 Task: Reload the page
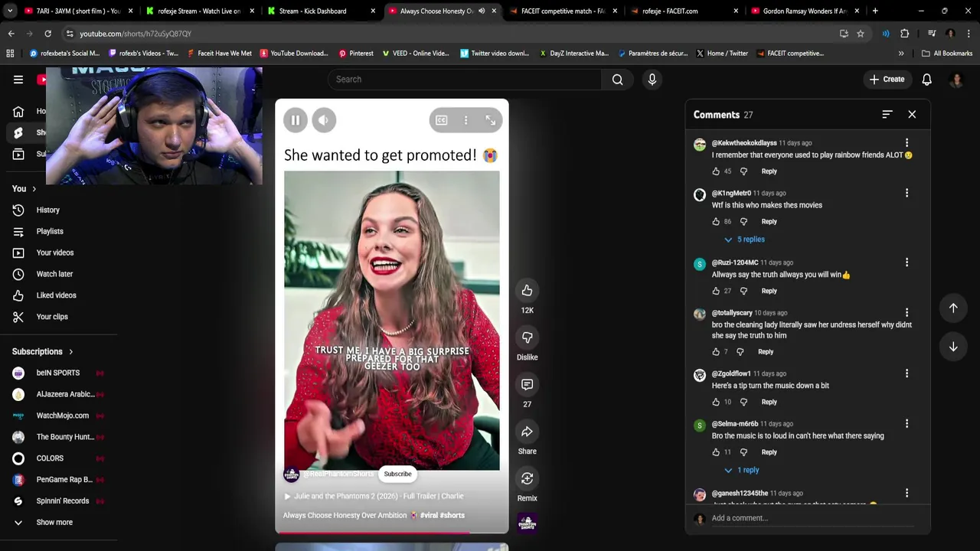[47, 34]
